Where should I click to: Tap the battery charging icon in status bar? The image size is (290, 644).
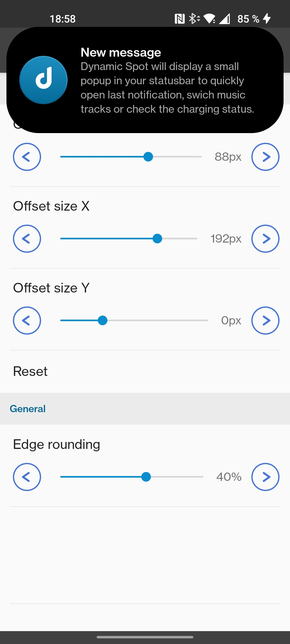coord(267,19)
